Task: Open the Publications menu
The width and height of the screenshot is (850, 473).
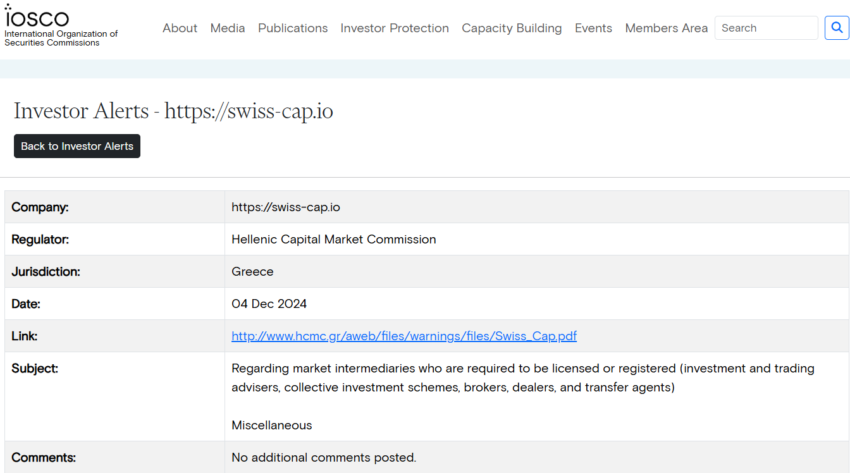Action: click(293, 28)
